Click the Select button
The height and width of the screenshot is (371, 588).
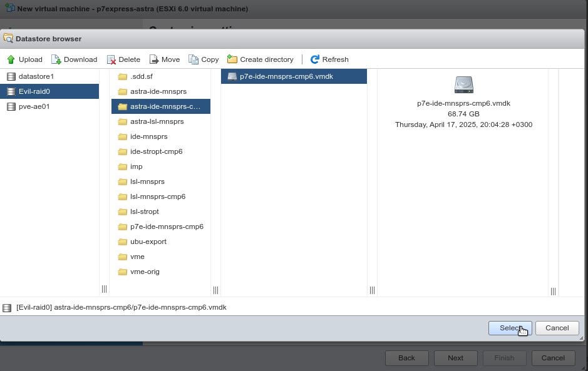click(510, 328)
